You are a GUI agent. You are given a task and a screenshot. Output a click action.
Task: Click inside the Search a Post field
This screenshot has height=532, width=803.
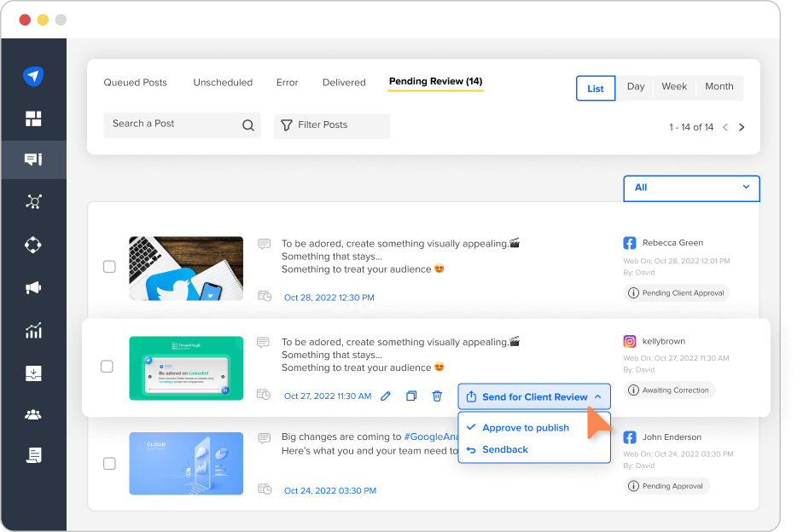pyautogui.click(x=171, y=124)
